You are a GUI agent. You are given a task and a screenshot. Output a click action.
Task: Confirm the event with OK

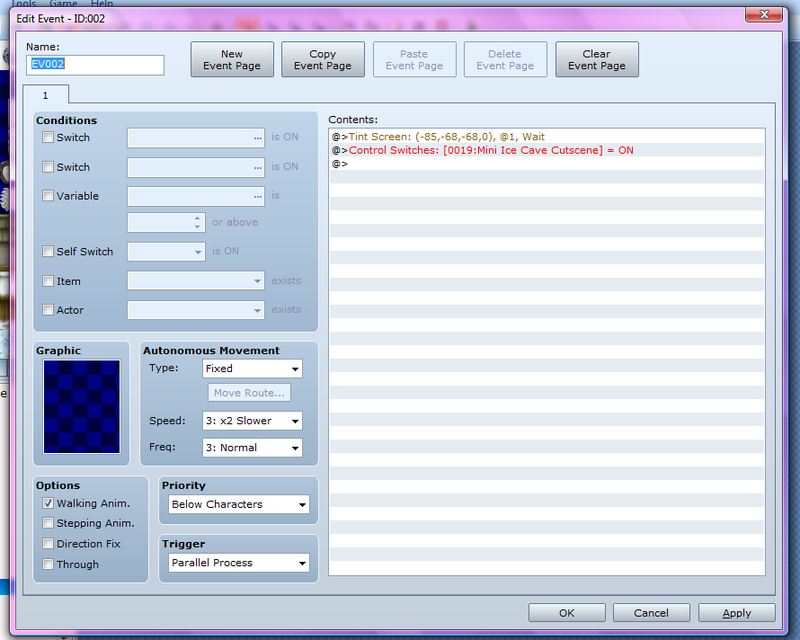pyautogui.click(x=567, y=613)
